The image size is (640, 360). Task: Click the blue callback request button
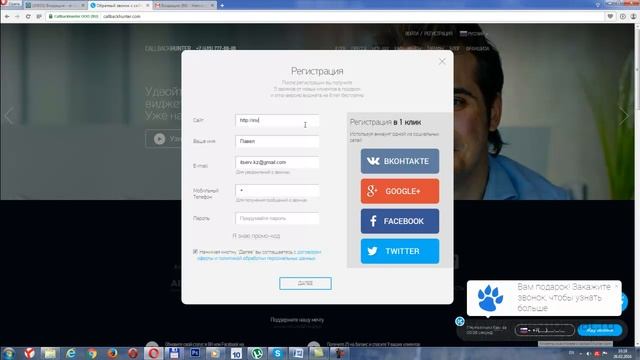pyautogui.click(x=600, y=330)
